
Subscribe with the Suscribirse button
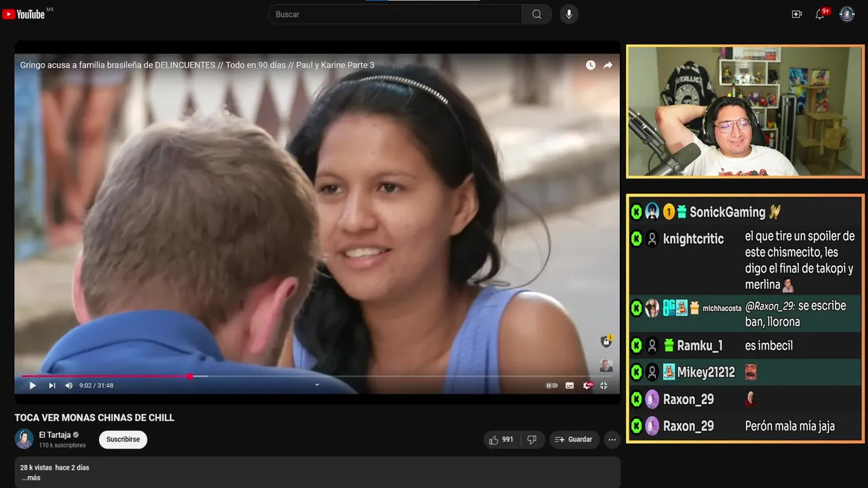pyautogui.click(x=123, y=439)
